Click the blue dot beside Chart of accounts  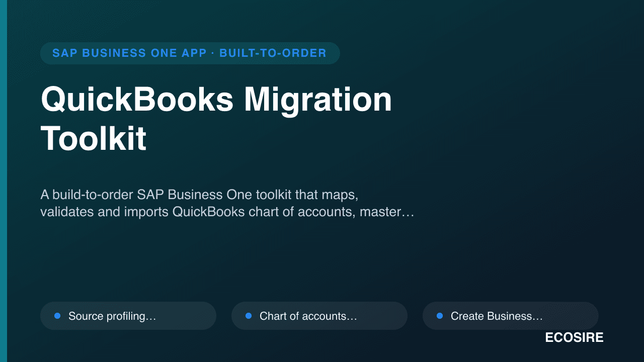point(249,316)
